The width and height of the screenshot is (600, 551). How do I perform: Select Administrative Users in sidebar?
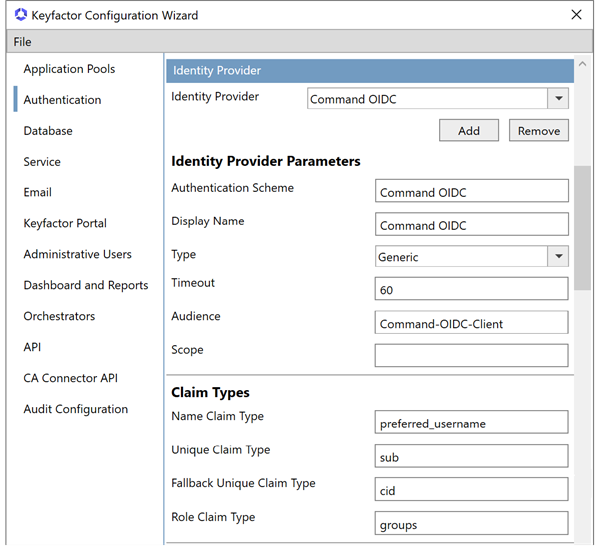[77, 254]
